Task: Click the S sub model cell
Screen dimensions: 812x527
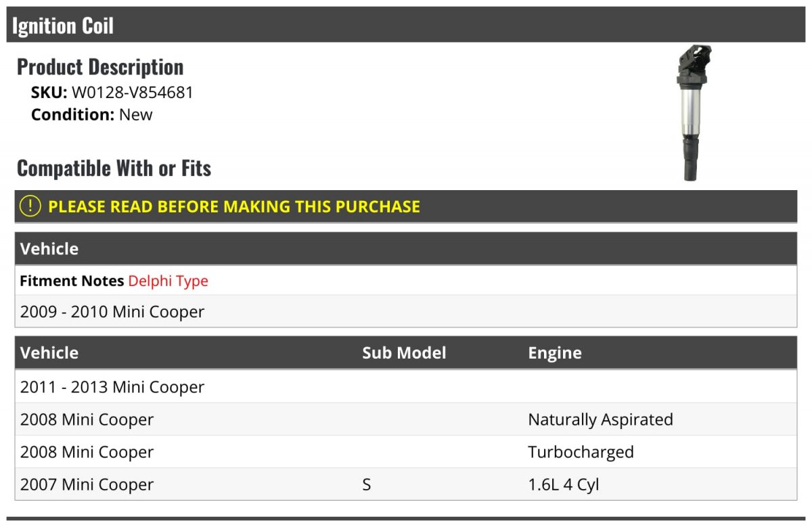Action: coord(366,484)
